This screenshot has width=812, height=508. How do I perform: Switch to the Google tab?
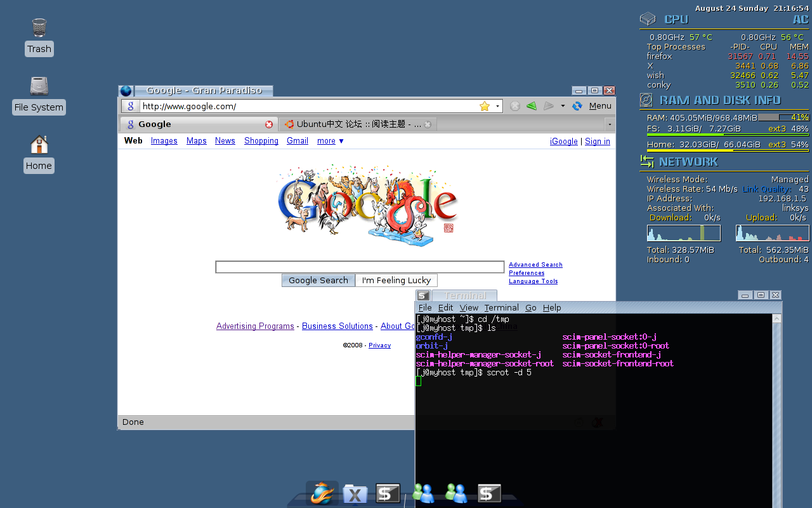coord(199,124)
